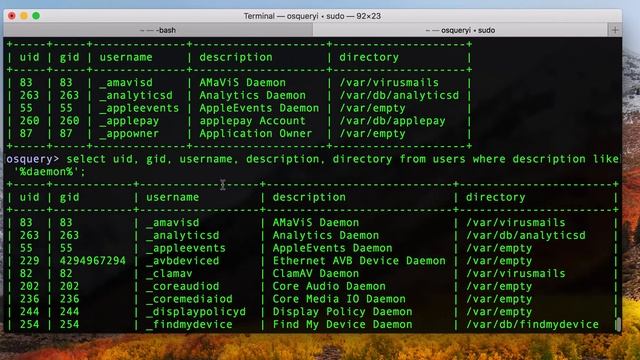
Task: Click 'Core Audio Daemon' description
Action: point(329,286)
